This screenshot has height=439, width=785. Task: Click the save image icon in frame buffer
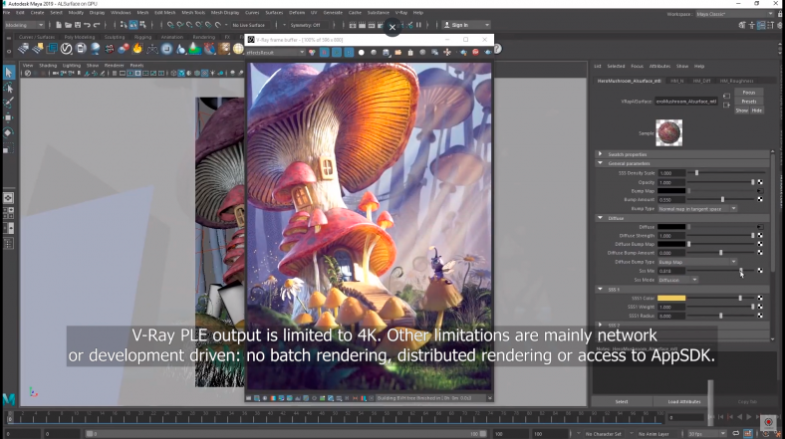click(386, 53)
